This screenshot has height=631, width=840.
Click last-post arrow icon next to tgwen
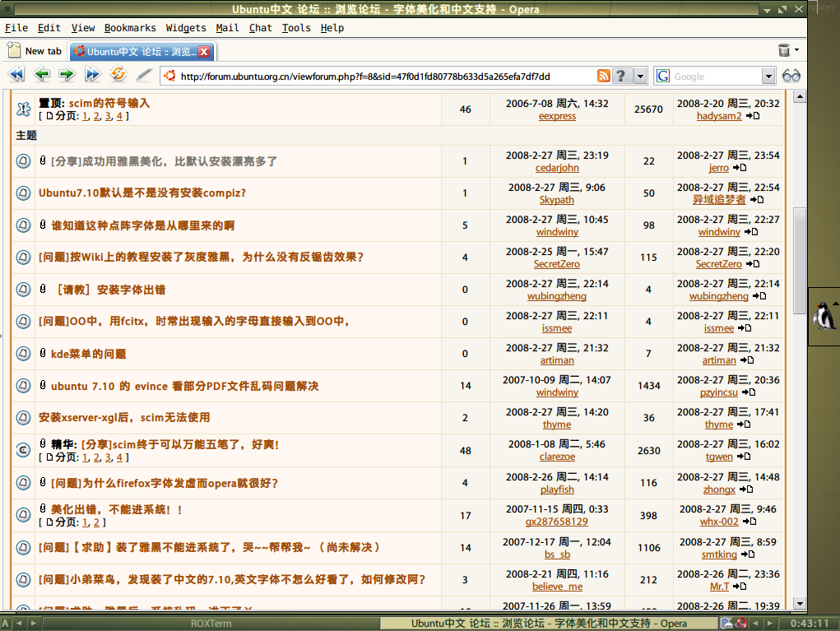744,457
